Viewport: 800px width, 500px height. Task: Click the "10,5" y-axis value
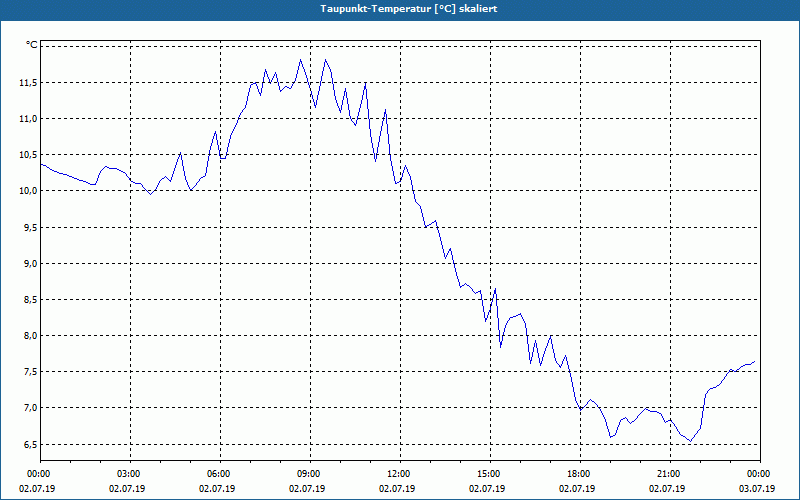(28, 155)
